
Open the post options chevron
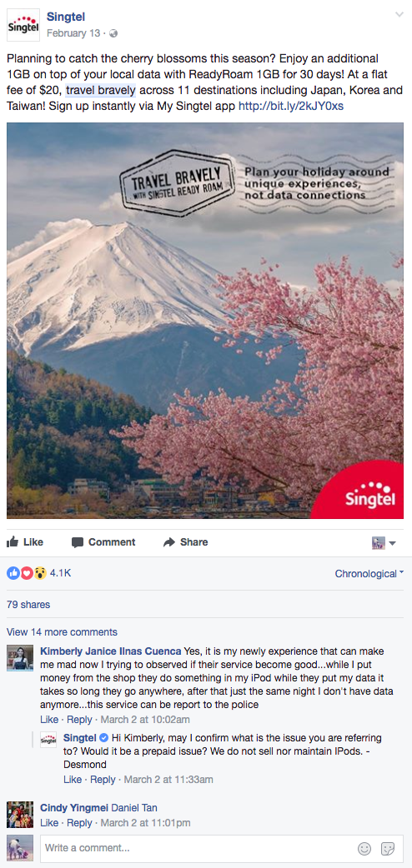pos(399,14)
